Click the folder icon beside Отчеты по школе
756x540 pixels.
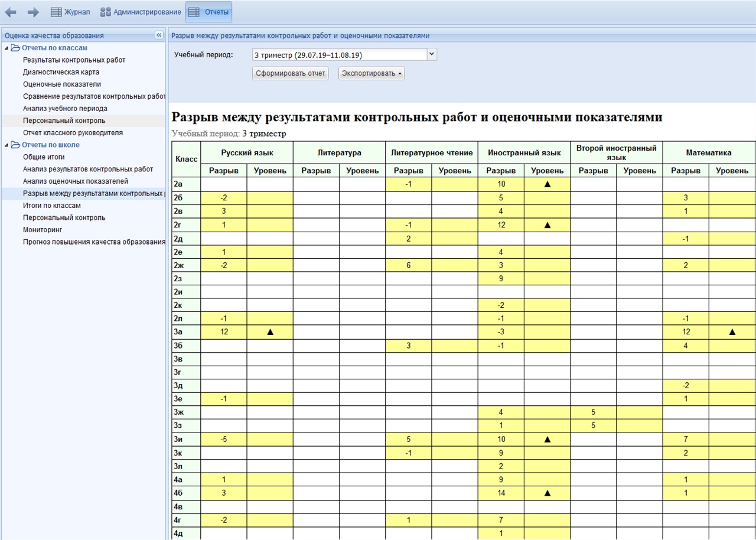pyautogui.click(x=15, y=145)
